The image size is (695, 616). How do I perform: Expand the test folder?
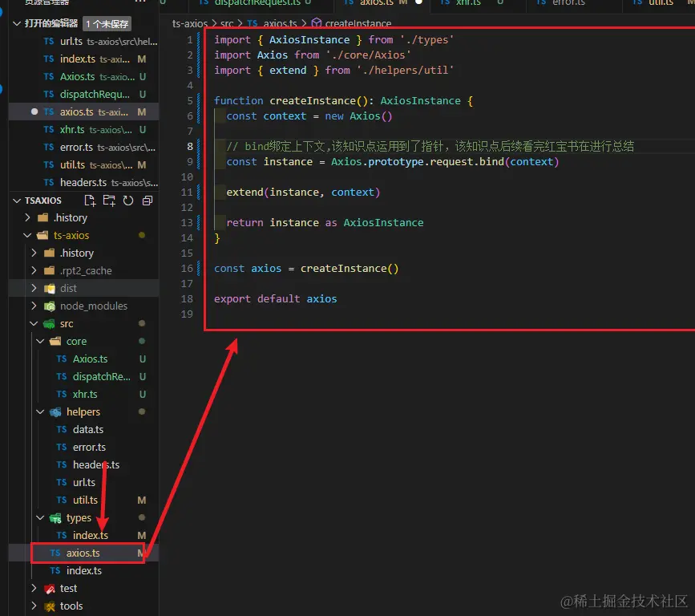(x=34, y=588)
